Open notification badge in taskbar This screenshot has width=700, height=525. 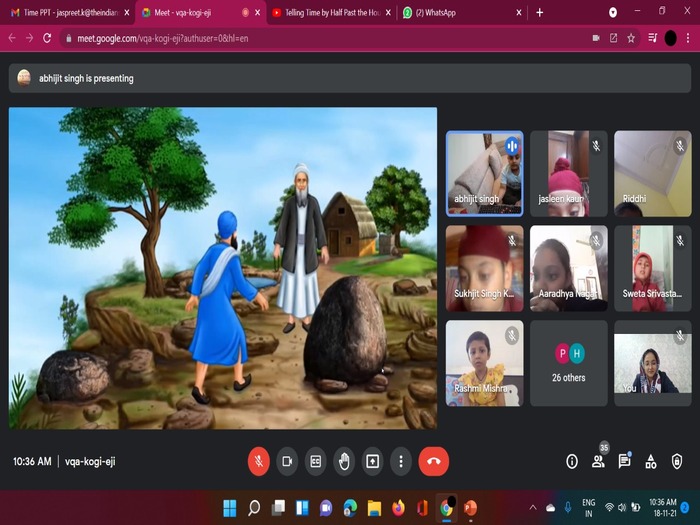click(x=685, y=508)
